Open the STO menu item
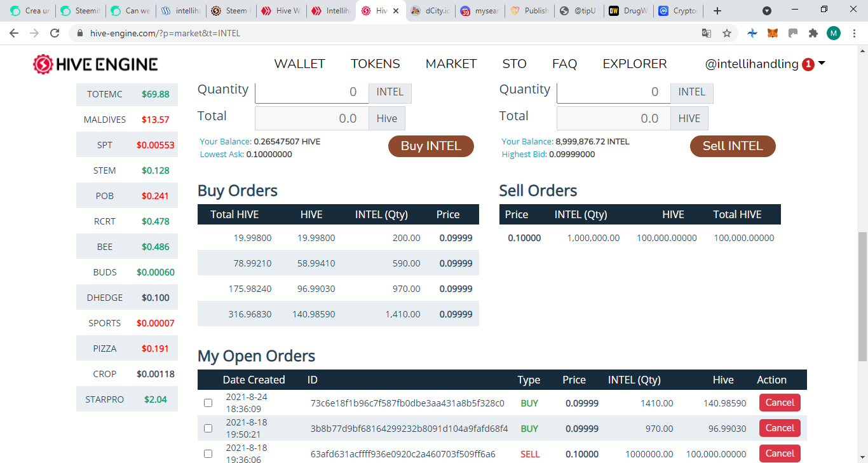 coord(515,64)
